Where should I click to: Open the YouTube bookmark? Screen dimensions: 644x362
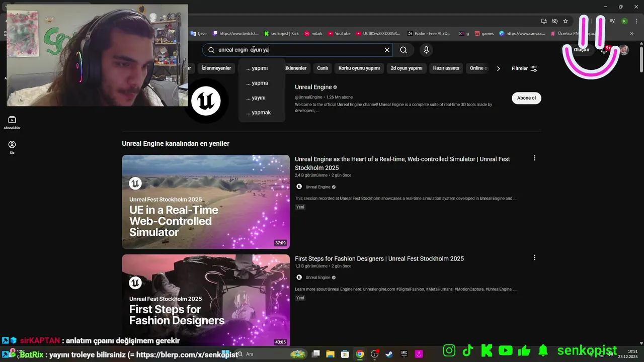click(x=339, y=34)
